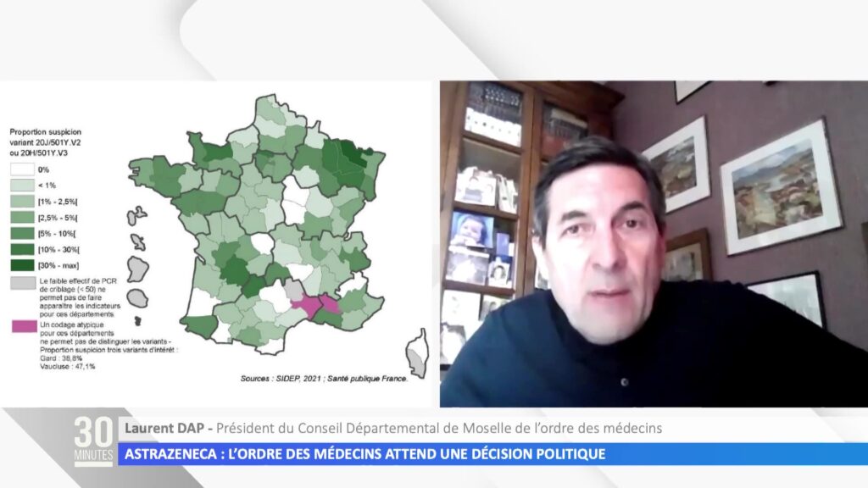Click the 'Sources : SIDEP, 2021' credit line

coord(324,379)
